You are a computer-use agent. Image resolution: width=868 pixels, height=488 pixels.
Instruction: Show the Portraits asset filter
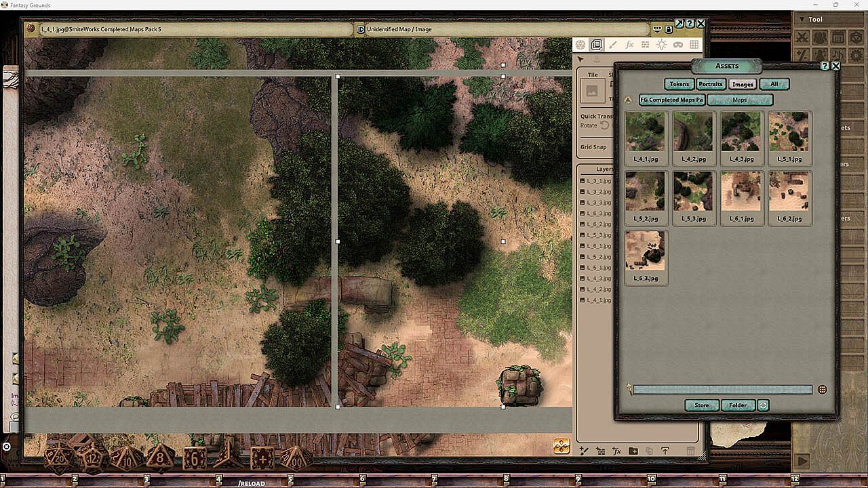click(x=710, y=84)
